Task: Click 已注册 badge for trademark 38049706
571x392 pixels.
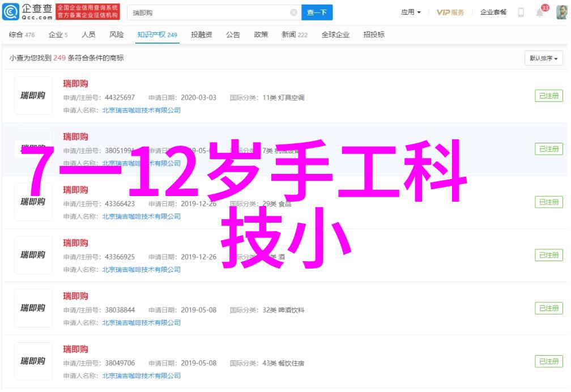Action: pos(549,361)
